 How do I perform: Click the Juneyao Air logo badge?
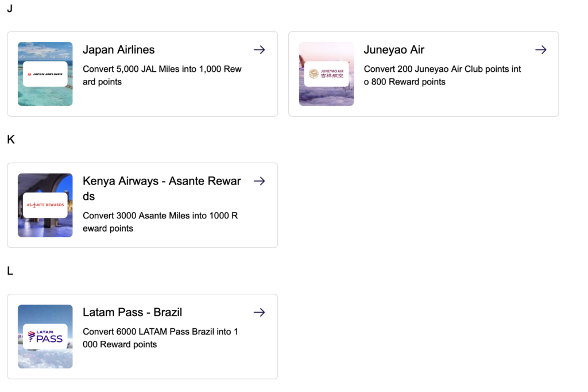[x=327, y=74]
